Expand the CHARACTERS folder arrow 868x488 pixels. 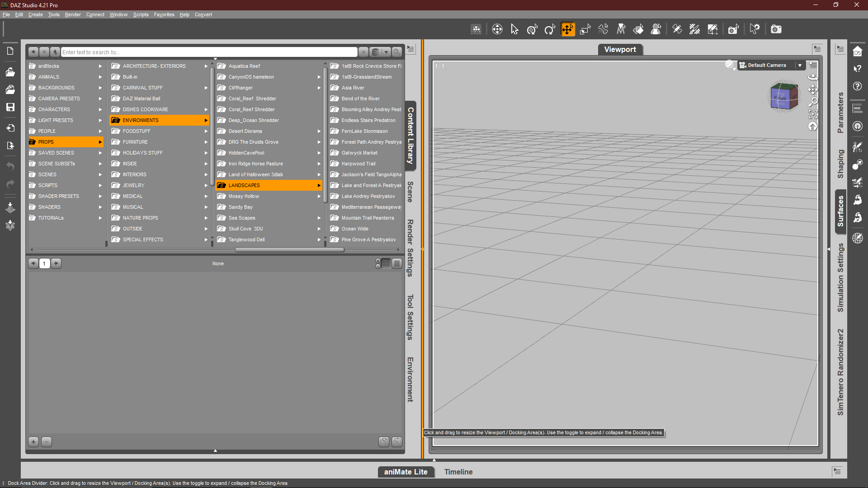click(100, 109)
